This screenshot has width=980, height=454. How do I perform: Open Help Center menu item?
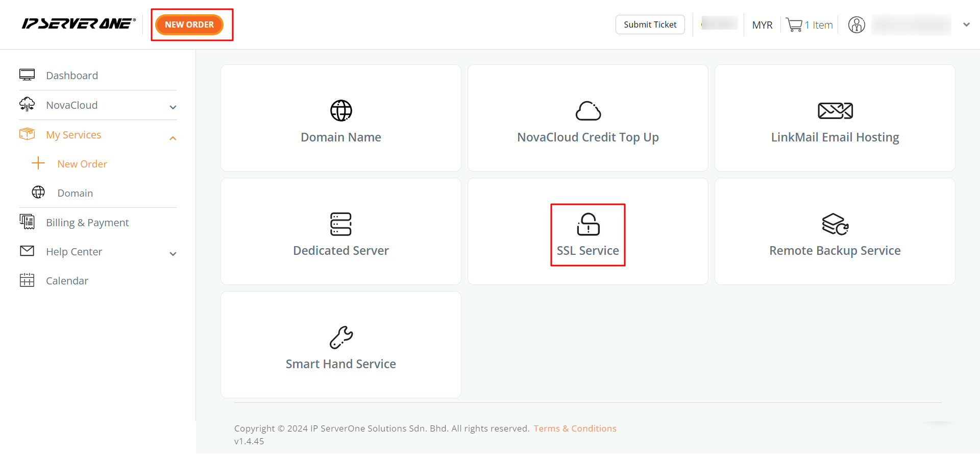pos(74,252)
